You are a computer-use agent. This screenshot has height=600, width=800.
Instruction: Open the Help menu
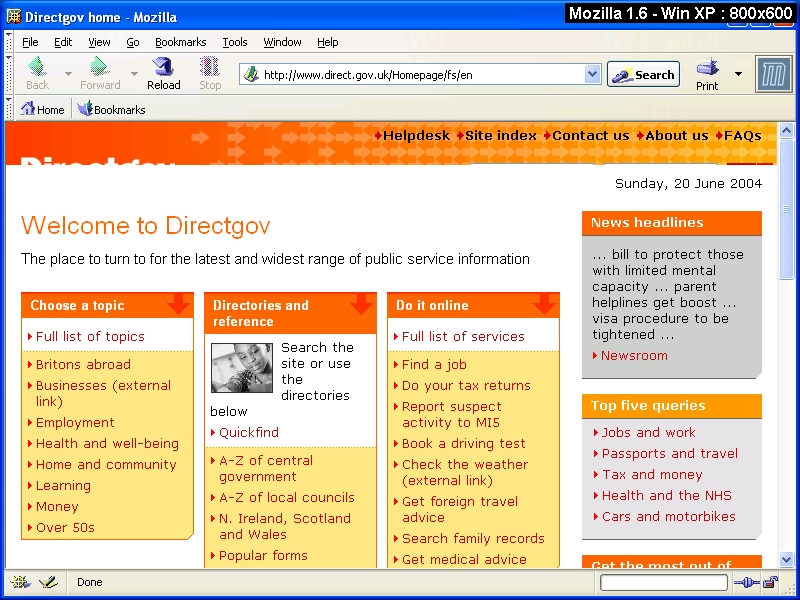(328, 42)
